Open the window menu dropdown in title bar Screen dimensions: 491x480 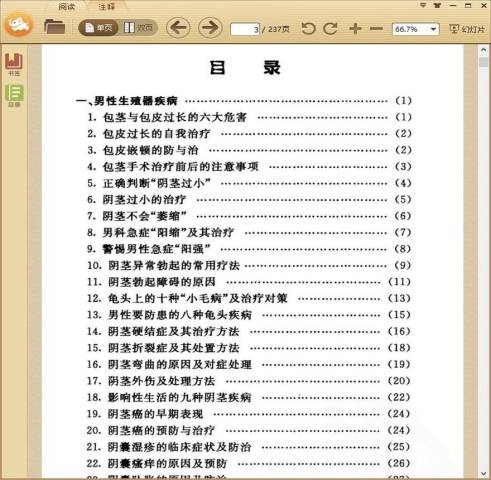[x=423, y=5]
